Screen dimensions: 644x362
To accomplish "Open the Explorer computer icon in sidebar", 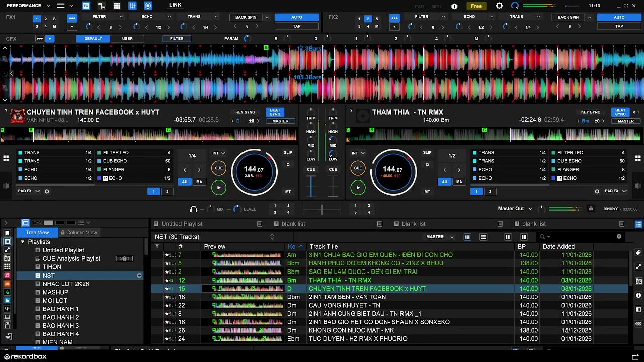I will (7, 317).
